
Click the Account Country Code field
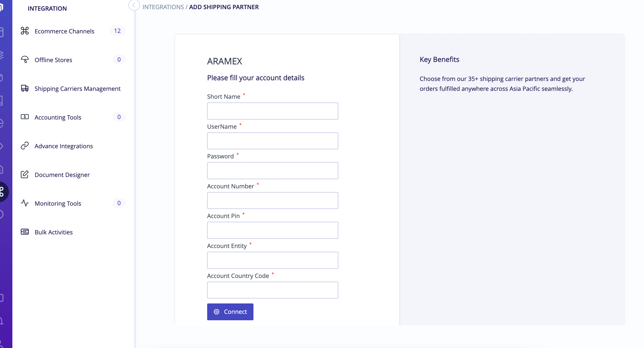coord(272,290)
